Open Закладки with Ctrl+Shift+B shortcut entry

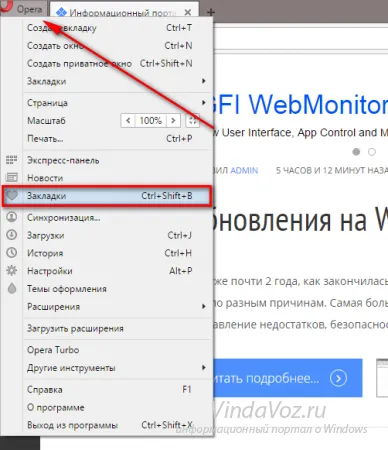pyautogui.click(x=107, y=196)
